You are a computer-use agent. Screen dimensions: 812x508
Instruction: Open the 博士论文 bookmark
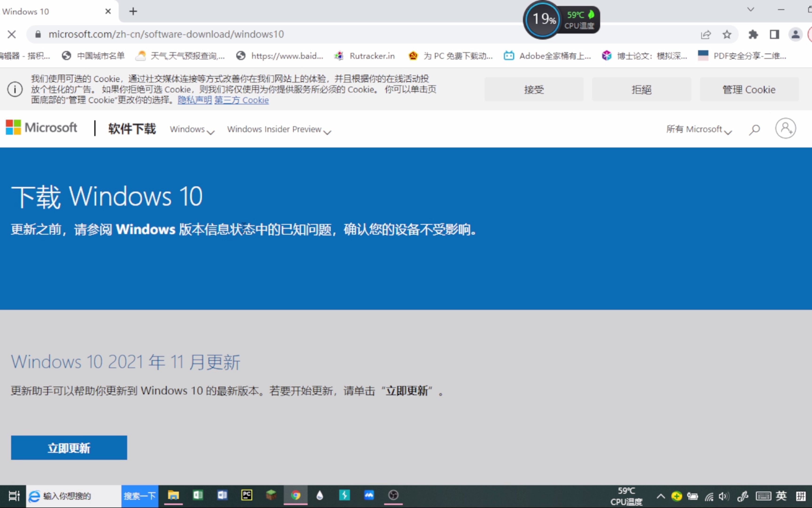[x=644, y=56]
